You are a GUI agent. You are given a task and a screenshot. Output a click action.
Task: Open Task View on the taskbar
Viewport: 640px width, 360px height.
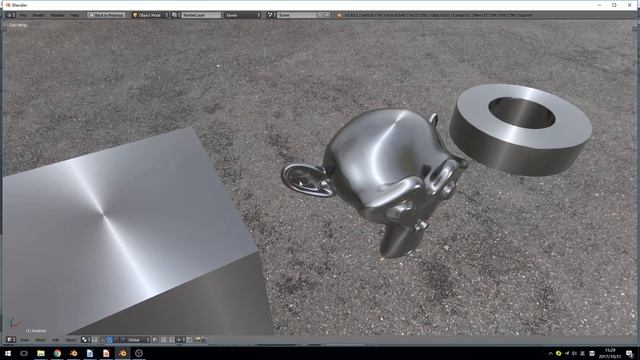tap(24, 353)
